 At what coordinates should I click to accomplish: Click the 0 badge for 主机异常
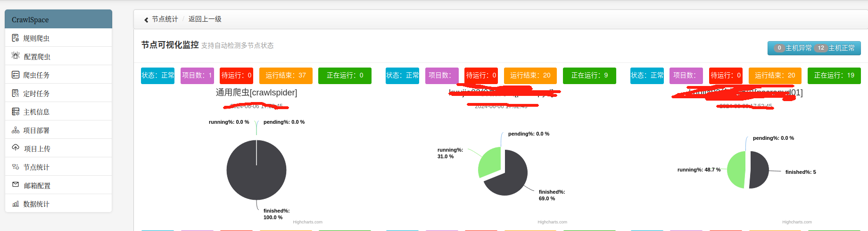point(779,48)
